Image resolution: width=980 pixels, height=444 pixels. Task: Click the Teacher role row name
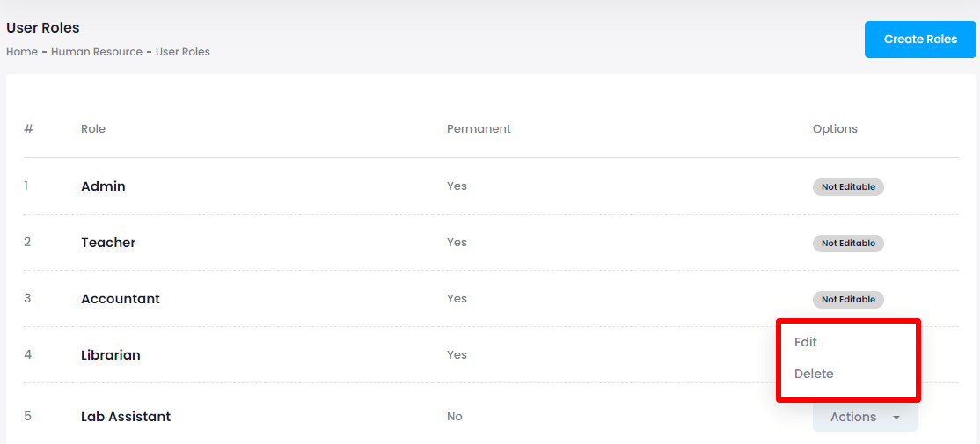(108, 243)
